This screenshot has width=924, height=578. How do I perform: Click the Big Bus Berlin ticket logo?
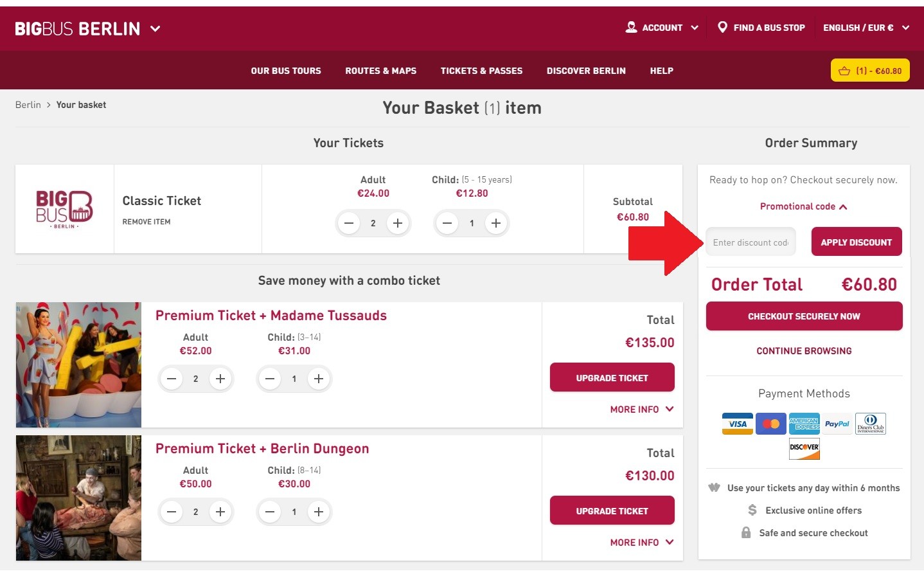coord(64,209)
